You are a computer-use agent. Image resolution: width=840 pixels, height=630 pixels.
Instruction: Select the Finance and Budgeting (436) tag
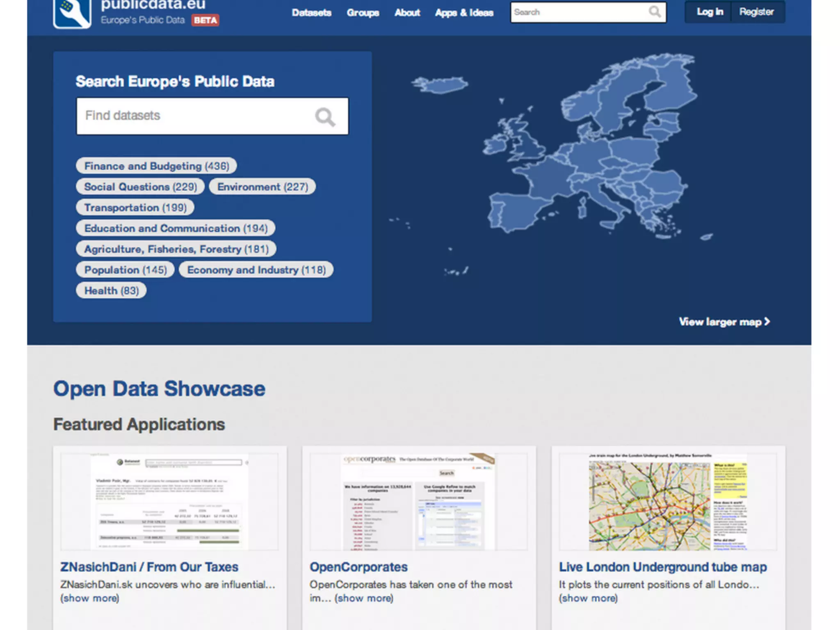point(156,166)
